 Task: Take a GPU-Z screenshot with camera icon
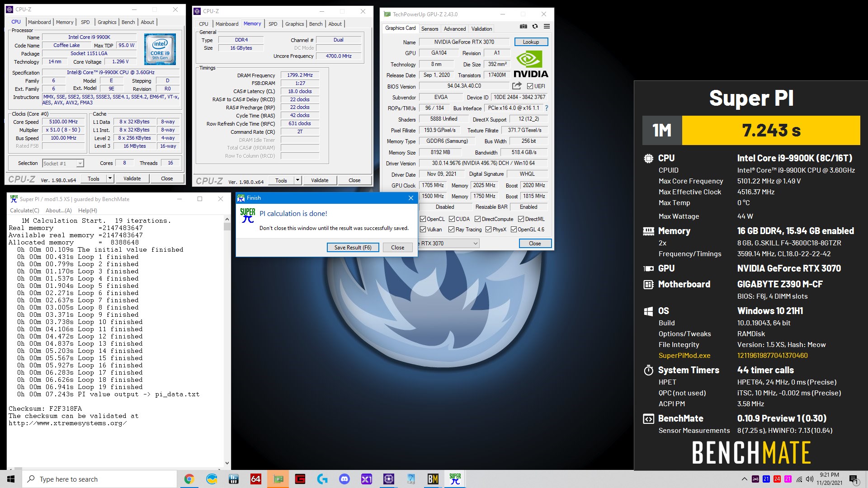pos(523,27)
